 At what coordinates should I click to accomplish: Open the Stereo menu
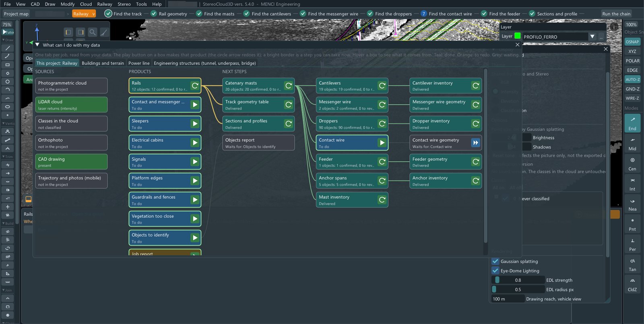point(124,4)
